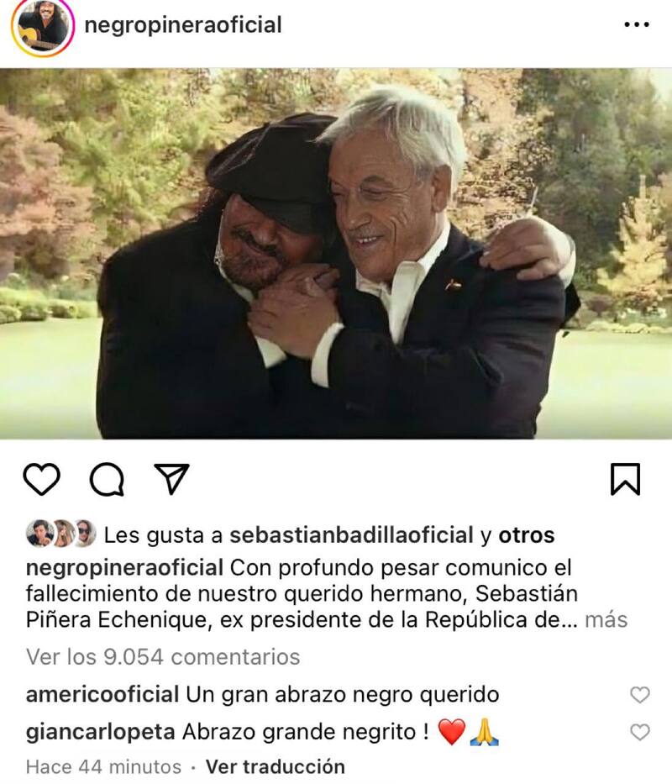Open americooficial commenter profile
672x784 pixels.
coord(102,694)
